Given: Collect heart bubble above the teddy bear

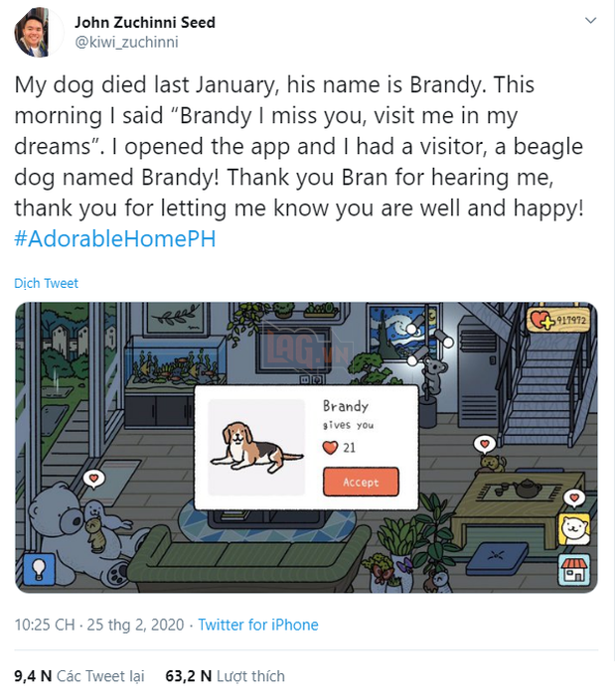Looking at the screenshot, I should pos(93,479).
